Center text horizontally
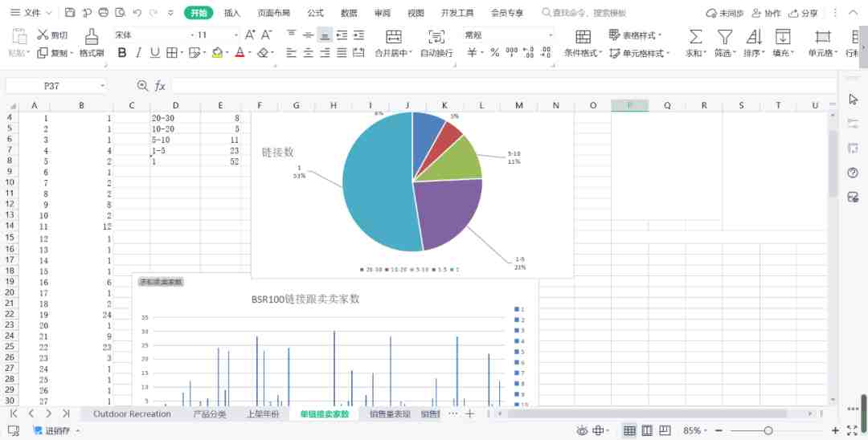 [x=309, y=53]
